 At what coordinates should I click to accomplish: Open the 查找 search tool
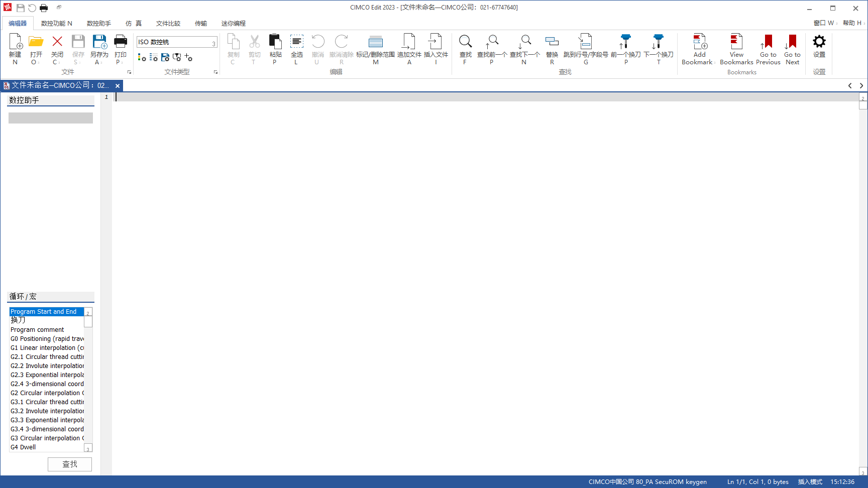coord(466,49)
